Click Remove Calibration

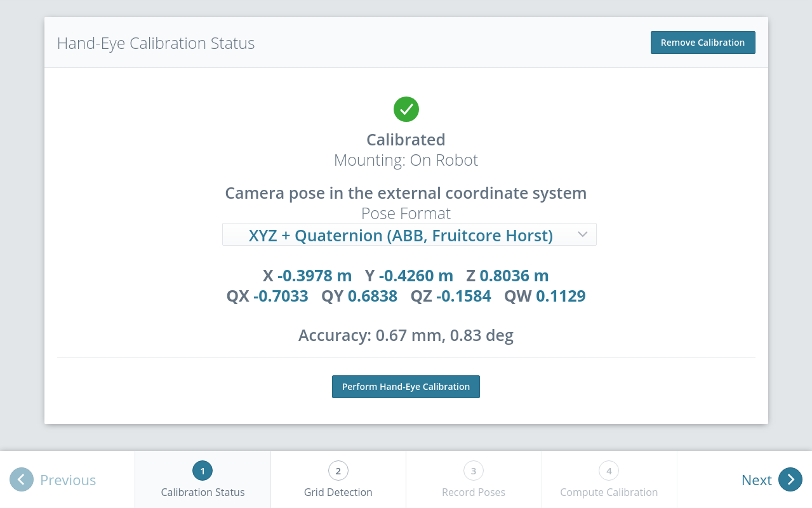click(x=703, y=42)
